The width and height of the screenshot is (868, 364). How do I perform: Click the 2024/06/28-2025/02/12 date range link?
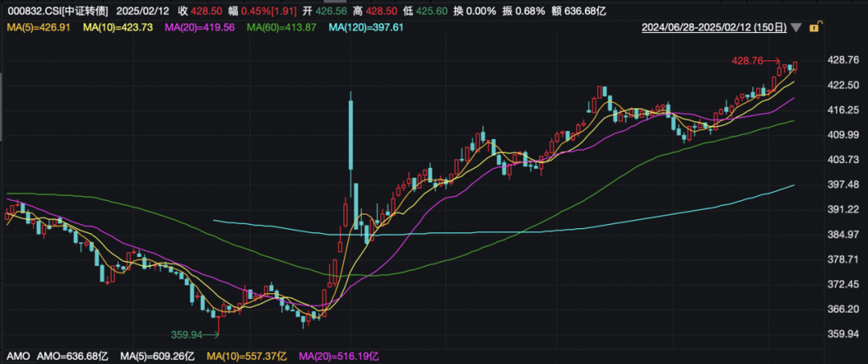(713, 27)
